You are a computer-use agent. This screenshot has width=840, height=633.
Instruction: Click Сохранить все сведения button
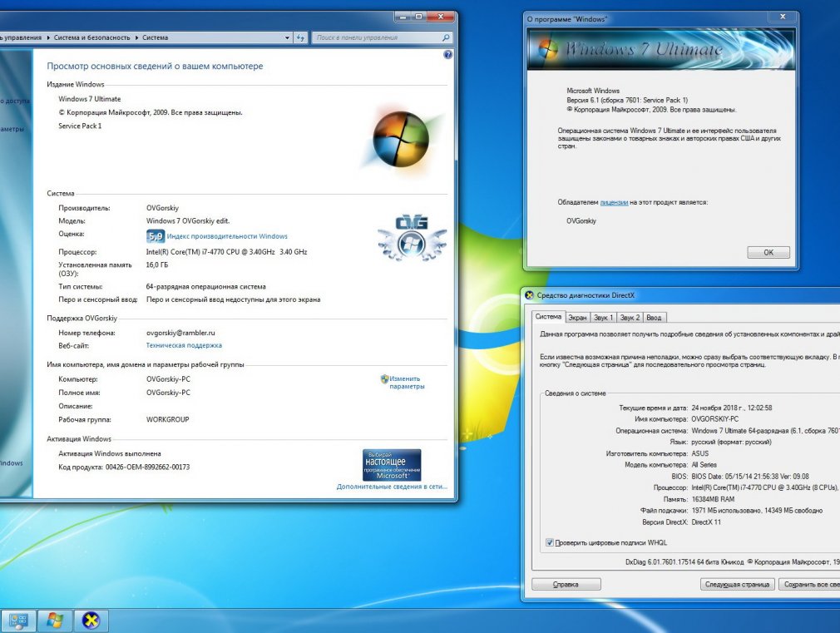click(809, 584)
